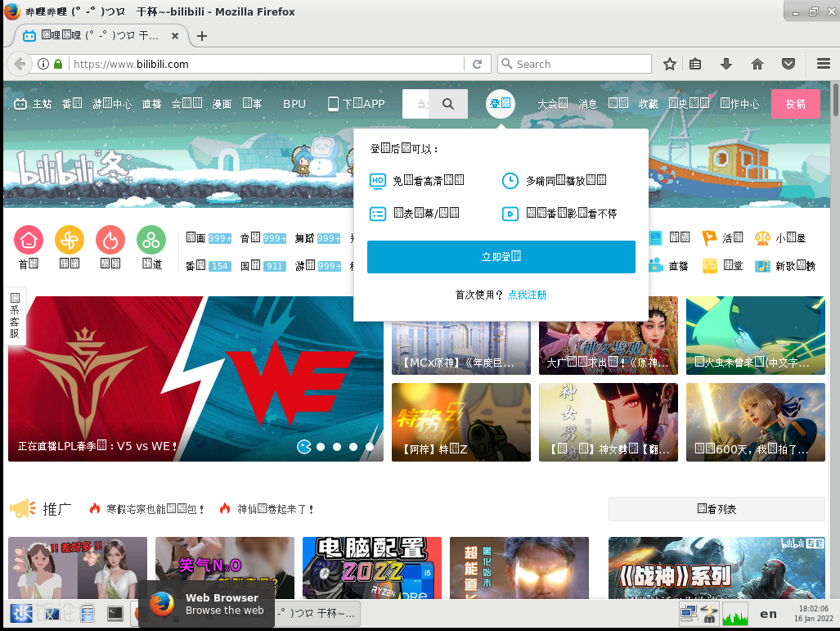Viewport: 840px width, 631px height.
Task: Click the pink upload button
Action: point(795,104)
